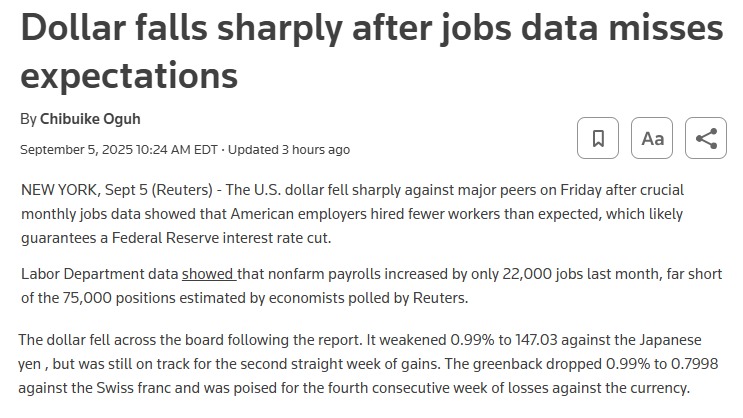The width and height of the screenshot is (743, 418).
Task: Open the Aa text size options
Action: click(652, 138)
